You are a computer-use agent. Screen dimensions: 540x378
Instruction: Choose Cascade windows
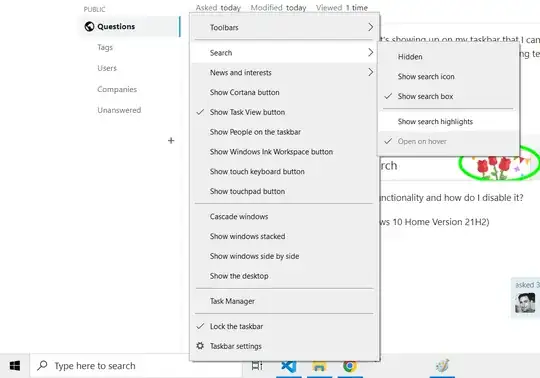click(x=285, y=217)
